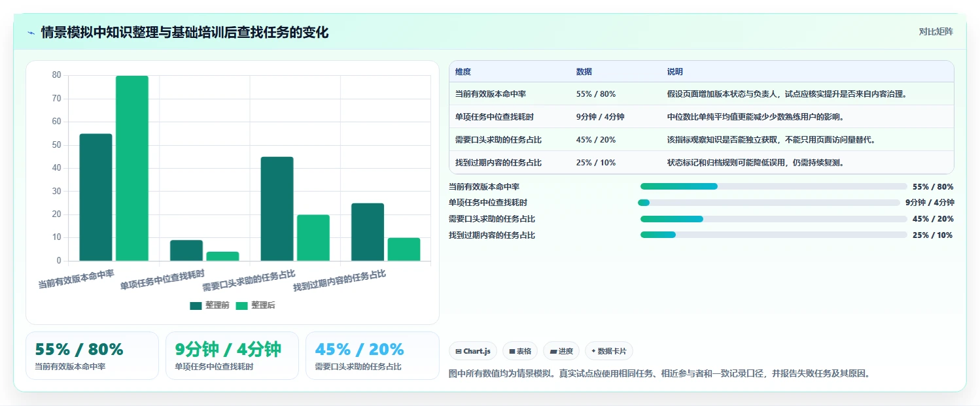Viewport: 980px width, 406px height.
Task: Click the 找到过期内容的任务占比 progress bar
Action: [x=774, y=235]
